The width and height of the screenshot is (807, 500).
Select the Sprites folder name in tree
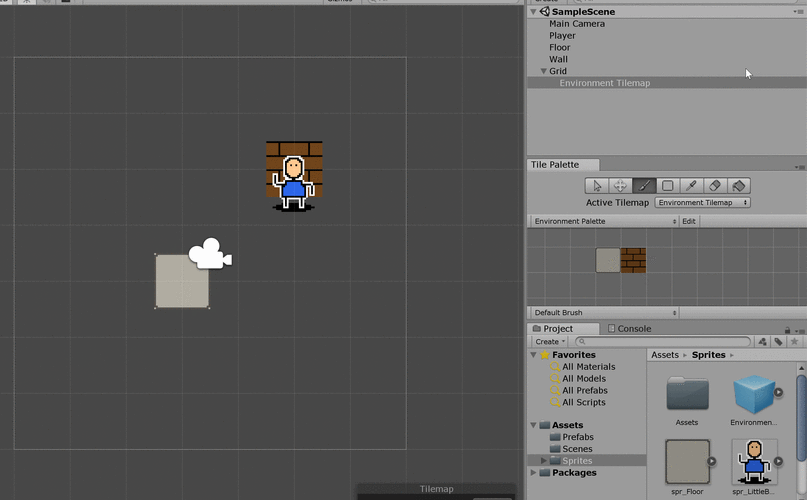coord(577,460)
